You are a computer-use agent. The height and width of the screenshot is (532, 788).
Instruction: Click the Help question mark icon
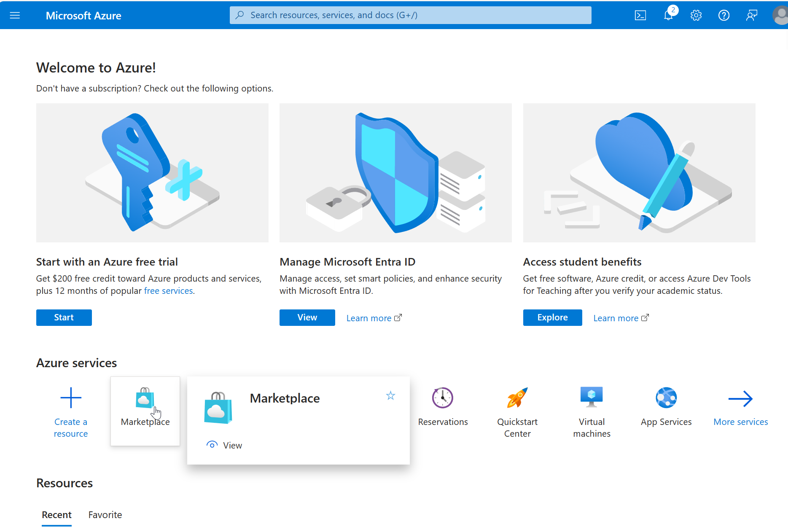click(x=723, y=16)
